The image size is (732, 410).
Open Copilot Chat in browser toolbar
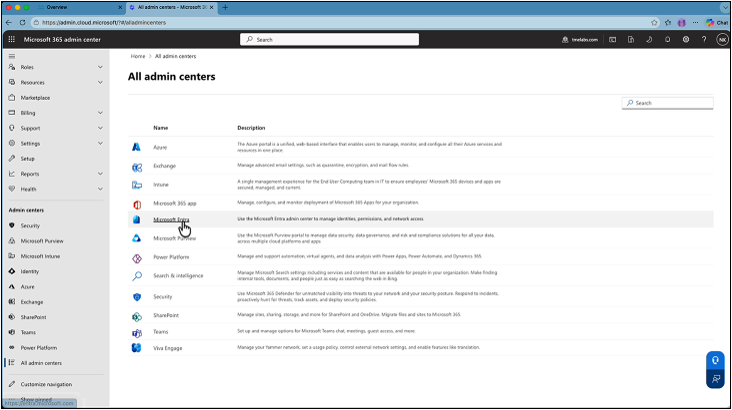pos(717,22)
